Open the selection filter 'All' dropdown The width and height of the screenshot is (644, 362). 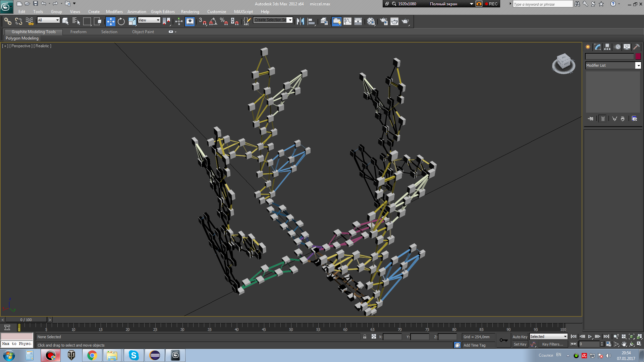pyautogui.click(x=48, y=20)
